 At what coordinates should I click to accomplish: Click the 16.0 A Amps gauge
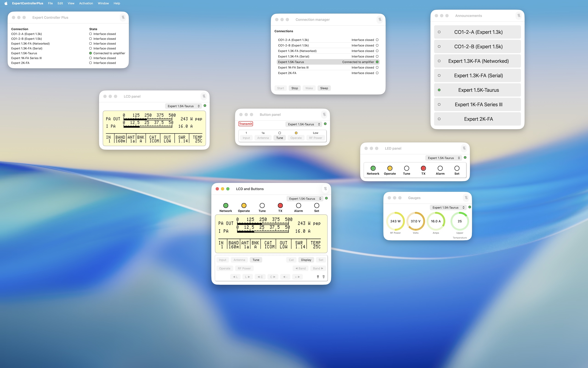point(436,221)
